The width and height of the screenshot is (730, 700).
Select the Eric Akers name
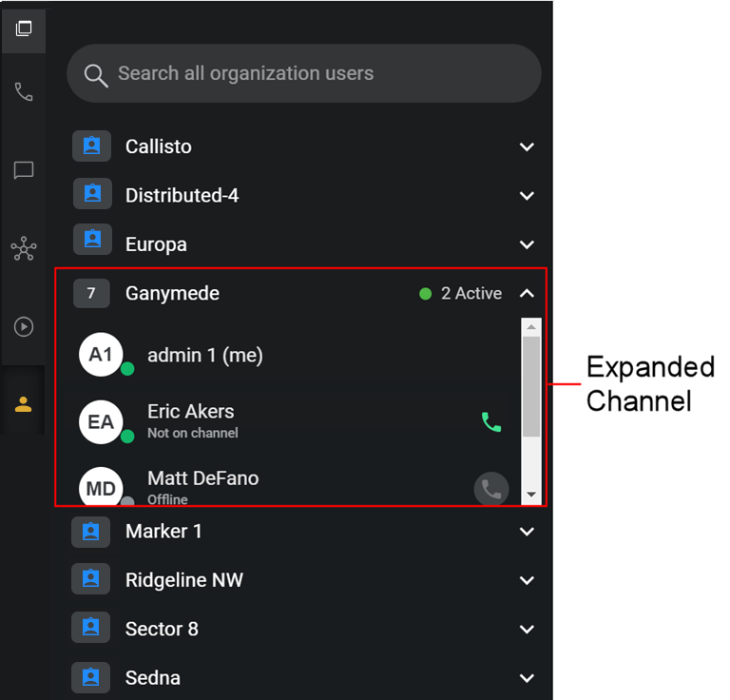click(x=191, y=412)
